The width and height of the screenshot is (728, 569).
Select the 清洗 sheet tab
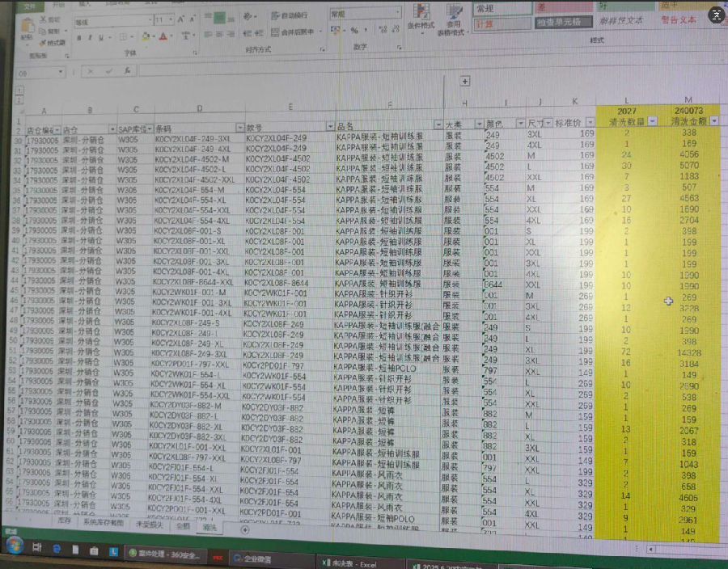tap(210, 527)
